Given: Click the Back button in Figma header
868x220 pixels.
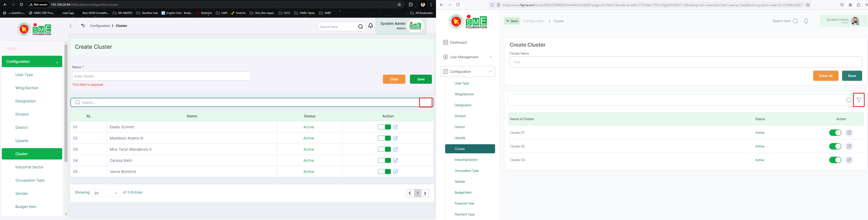Looking at the screenshot, I should (512, 21).
